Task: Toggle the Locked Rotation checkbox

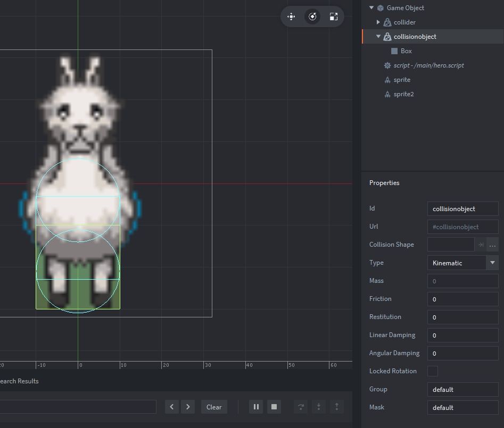Action: [x=433, y=371]
